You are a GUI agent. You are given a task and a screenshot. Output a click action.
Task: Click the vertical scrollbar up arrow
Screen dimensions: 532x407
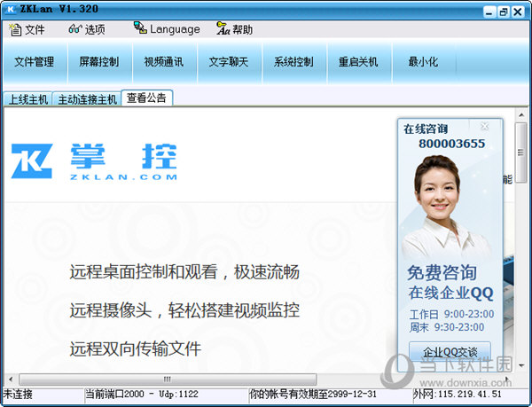(x=521, y=115)
